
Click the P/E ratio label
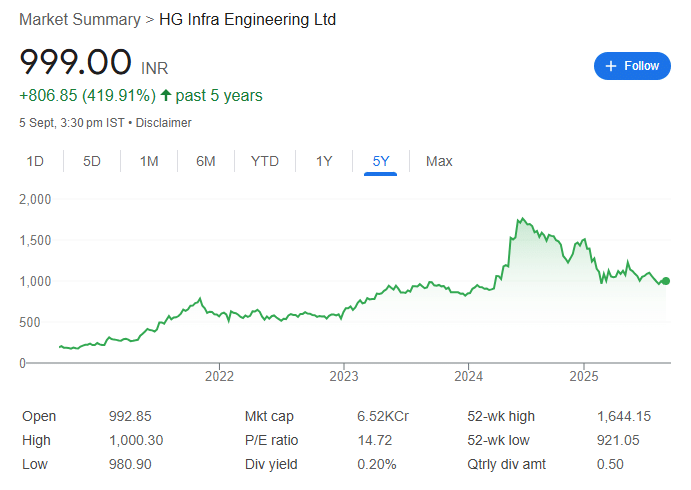pyautogui.click(x=271, y=440)
